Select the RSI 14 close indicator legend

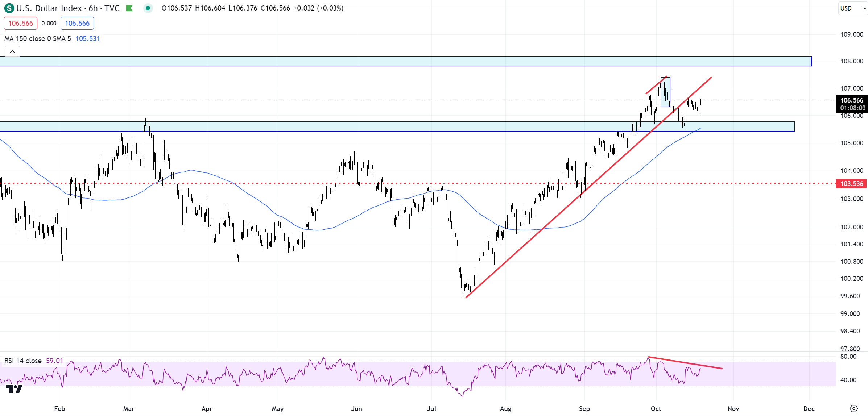(23, 361)
